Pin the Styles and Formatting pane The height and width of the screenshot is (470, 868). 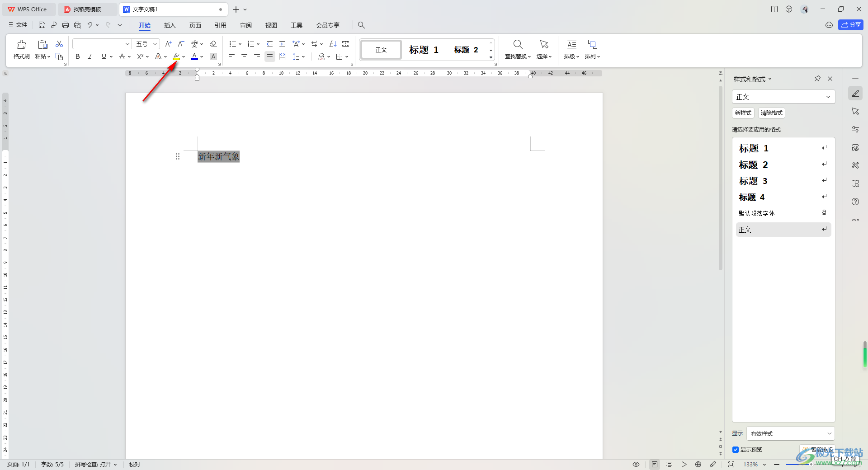tap(817, 79)
